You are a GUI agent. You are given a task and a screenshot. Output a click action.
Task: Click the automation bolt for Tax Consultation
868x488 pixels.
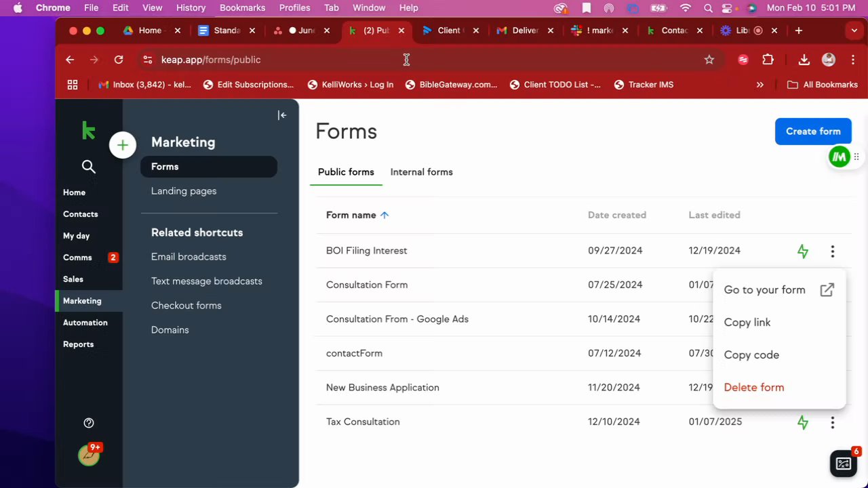point(803,422)
